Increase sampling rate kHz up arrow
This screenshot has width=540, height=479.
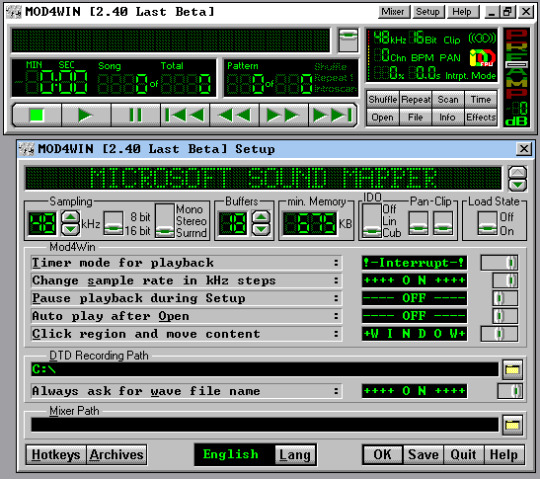coord(71,217)
